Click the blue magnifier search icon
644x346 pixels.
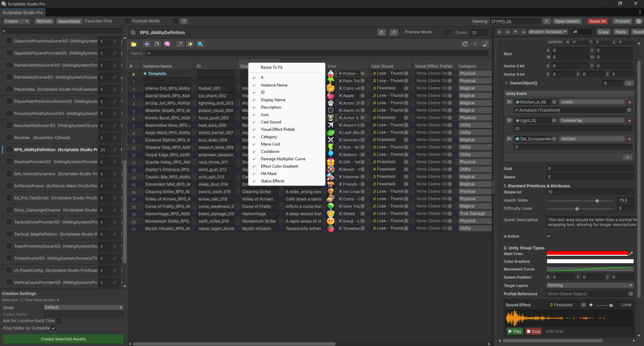[x=200, y=44]
